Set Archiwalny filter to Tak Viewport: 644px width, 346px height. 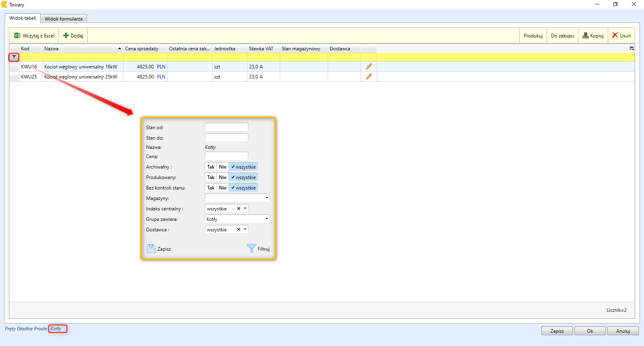tap(211, 167)
